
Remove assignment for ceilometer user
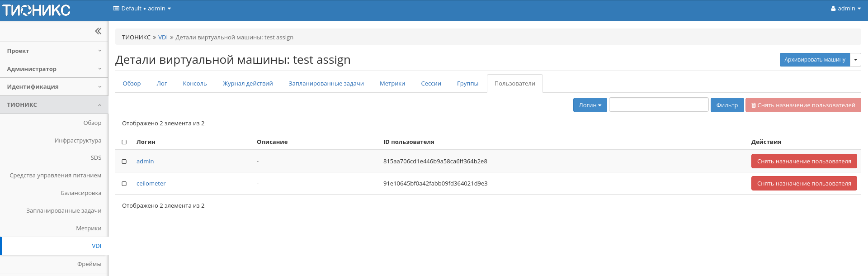(x=803, y=184)
